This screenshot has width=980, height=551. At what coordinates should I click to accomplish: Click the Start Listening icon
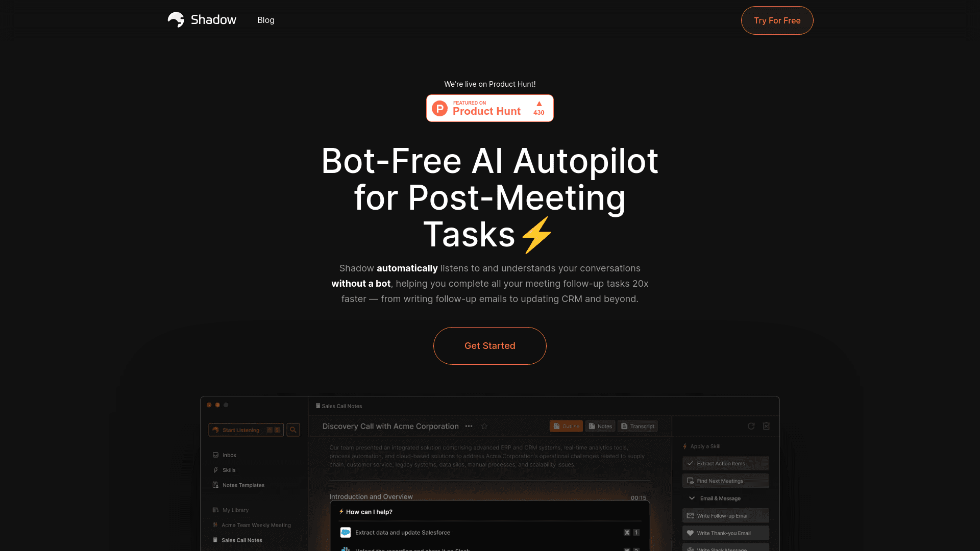coord(217,429)
